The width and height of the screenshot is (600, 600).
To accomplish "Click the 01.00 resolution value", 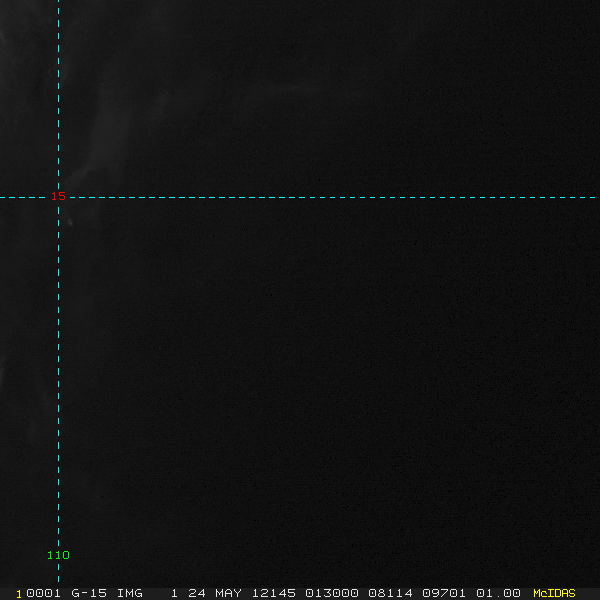I will tap(498, 593).
